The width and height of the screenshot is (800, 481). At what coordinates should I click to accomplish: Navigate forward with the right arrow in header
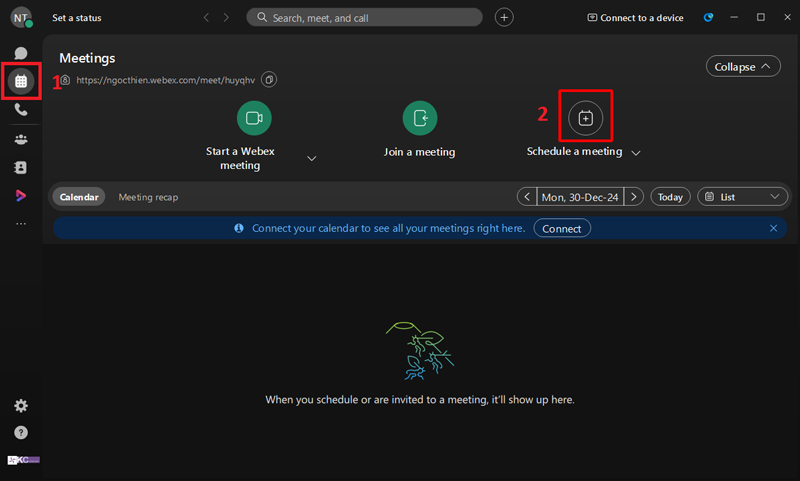(x=226, y=17)
